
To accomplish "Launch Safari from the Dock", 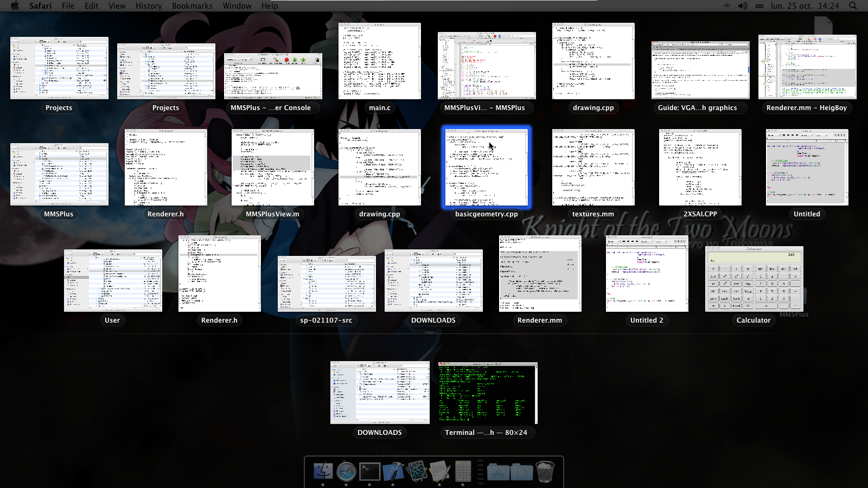I will click(x=346, y=471).
